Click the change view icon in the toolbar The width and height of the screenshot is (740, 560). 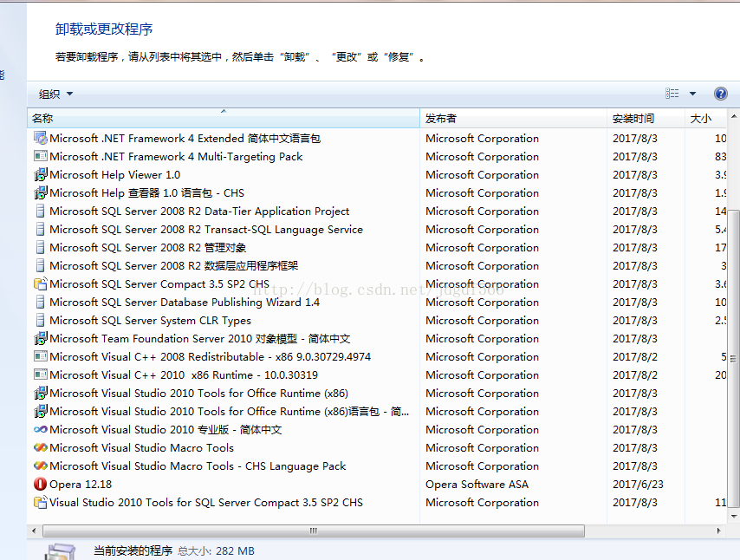[672, 94]
